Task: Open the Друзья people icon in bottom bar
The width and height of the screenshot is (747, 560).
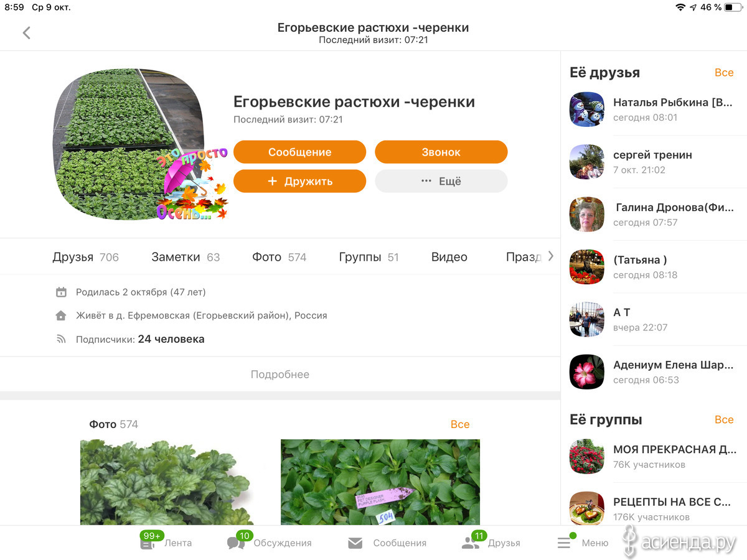Action: coord(470,543)
